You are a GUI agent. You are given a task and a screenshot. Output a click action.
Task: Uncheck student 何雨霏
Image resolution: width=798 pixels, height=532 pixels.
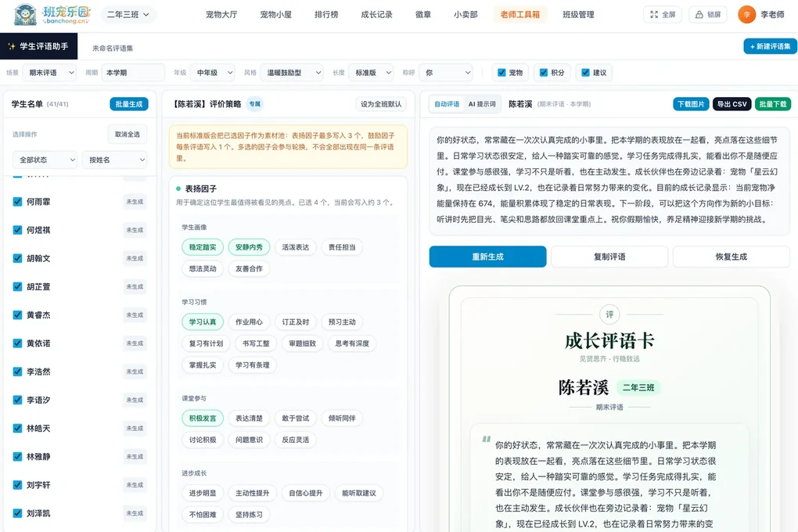tap(17, 202)
